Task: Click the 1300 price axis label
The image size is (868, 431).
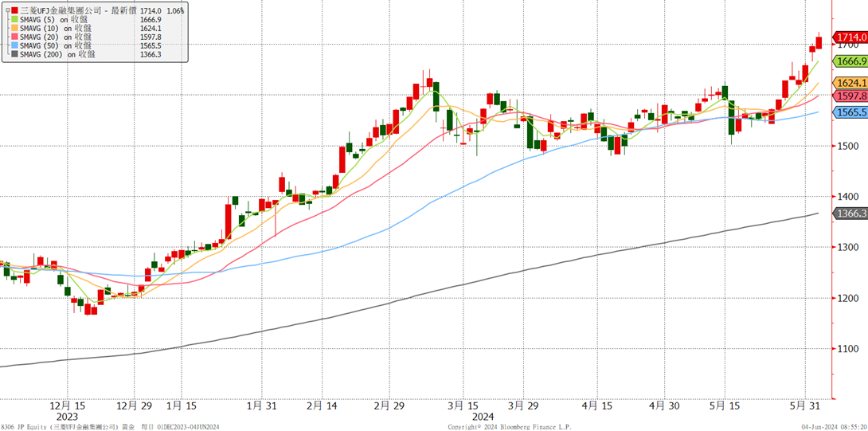Action: (x=846, y=248)
